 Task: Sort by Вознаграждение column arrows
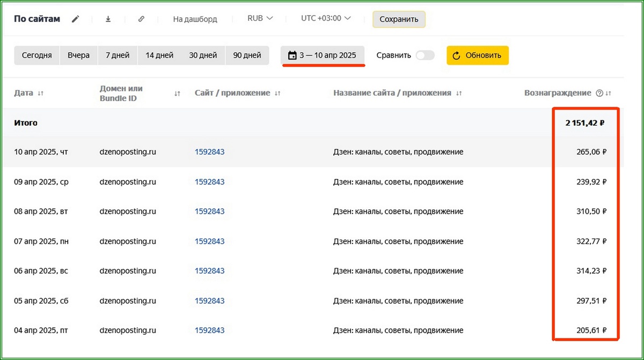pyautogui.click(x=608, y=93)
